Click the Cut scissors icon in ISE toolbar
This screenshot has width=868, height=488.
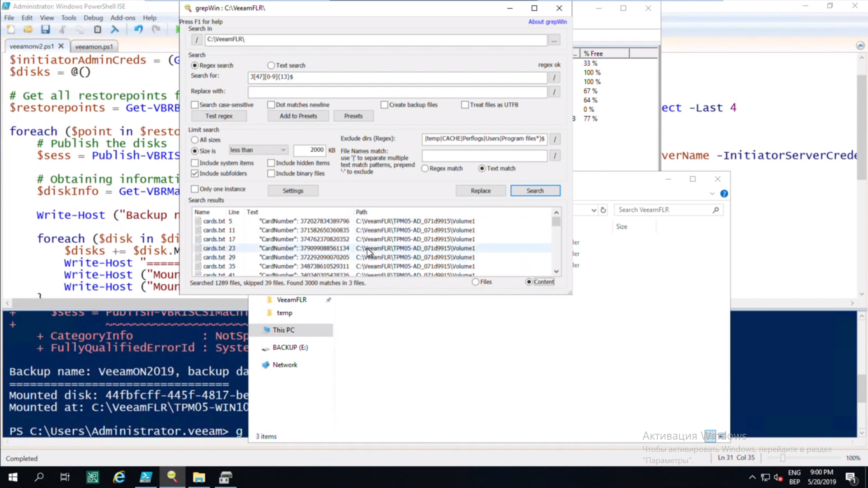coord(62,30)
